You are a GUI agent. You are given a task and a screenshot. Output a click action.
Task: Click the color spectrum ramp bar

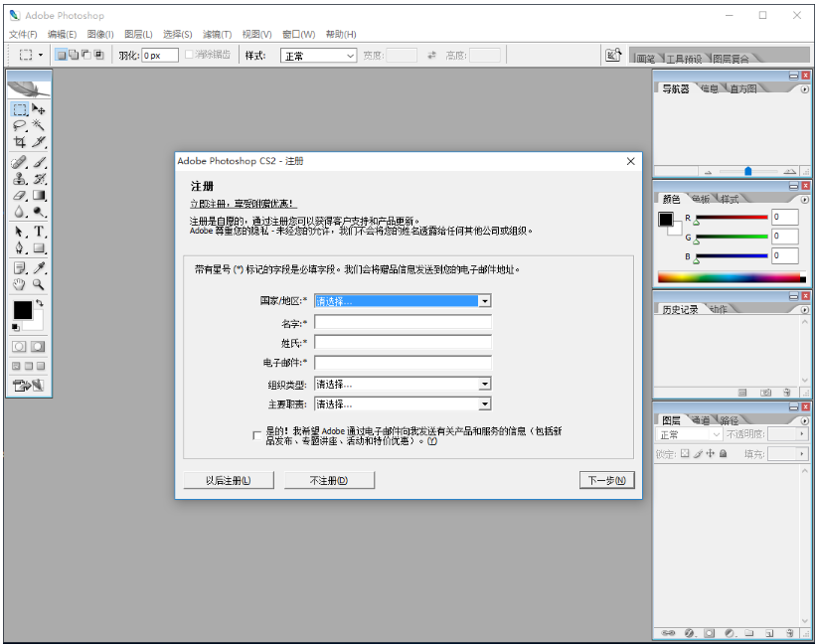pyautogui.click(x=731, y=278)
